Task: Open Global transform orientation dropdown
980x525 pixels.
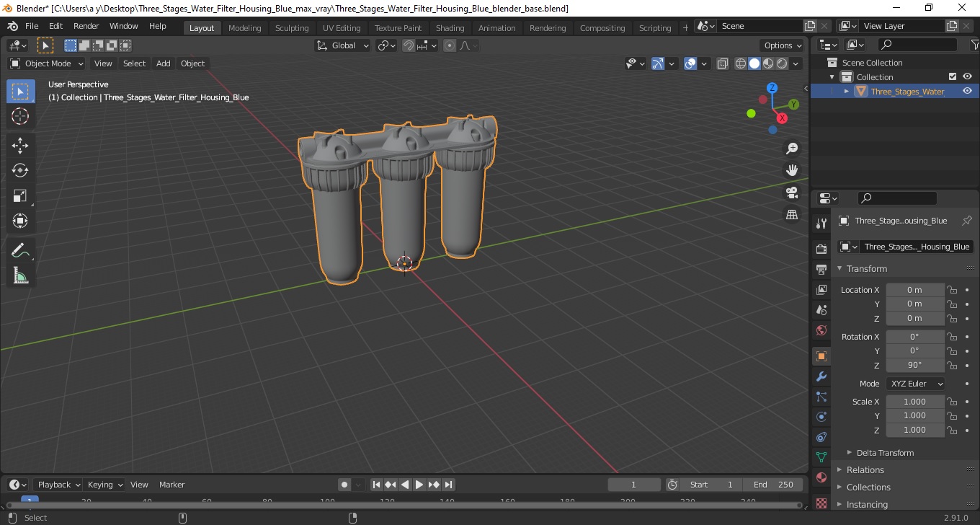Action: 343,45
